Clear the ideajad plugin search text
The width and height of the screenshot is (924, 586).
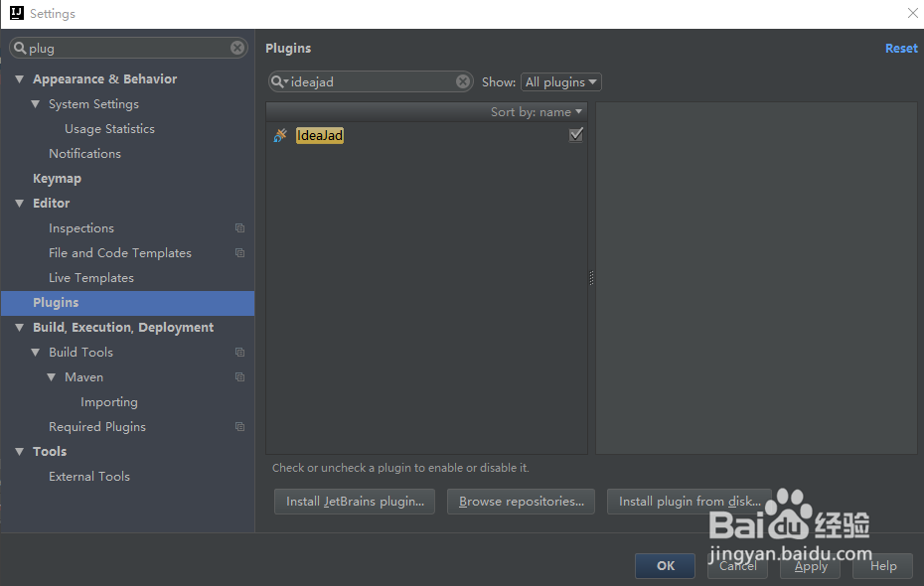(x=463, y=81)
